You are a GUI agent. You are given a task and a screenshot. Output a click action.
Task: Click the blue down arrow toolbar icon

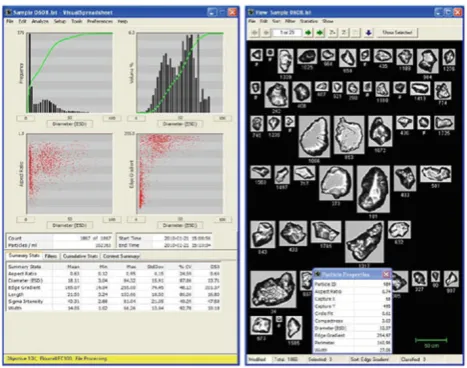368,33
